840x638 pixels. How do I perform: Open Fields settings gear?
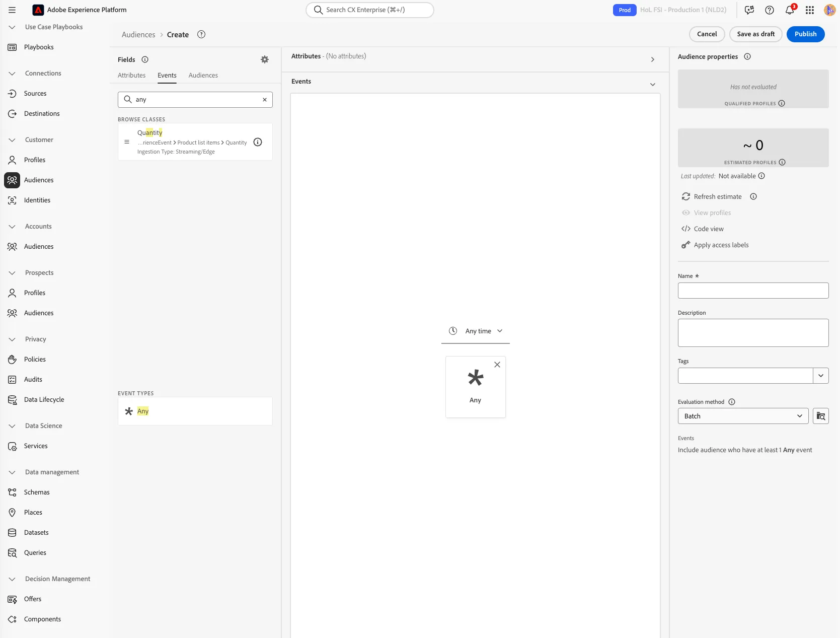pos(265,59)
